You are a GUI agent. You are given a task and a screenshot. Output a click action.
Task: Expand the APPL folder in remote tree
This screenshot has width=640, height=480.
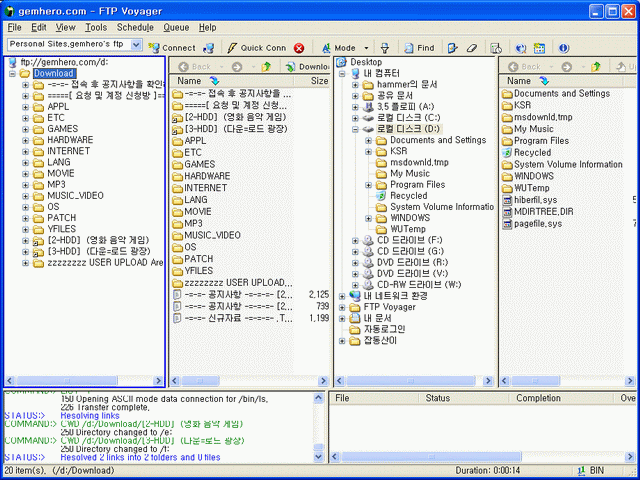[x=25, y=107]
